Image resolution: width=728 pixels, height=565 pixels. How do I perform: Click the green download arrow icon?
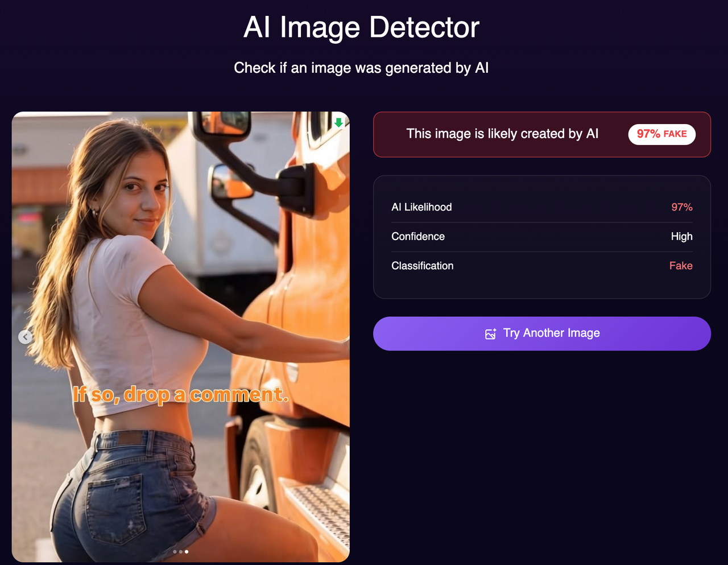[339, 122]
